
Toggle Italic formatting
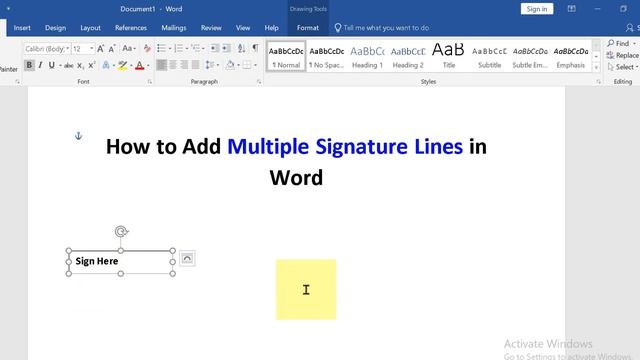pyautogui.click(x=40, y=65)
